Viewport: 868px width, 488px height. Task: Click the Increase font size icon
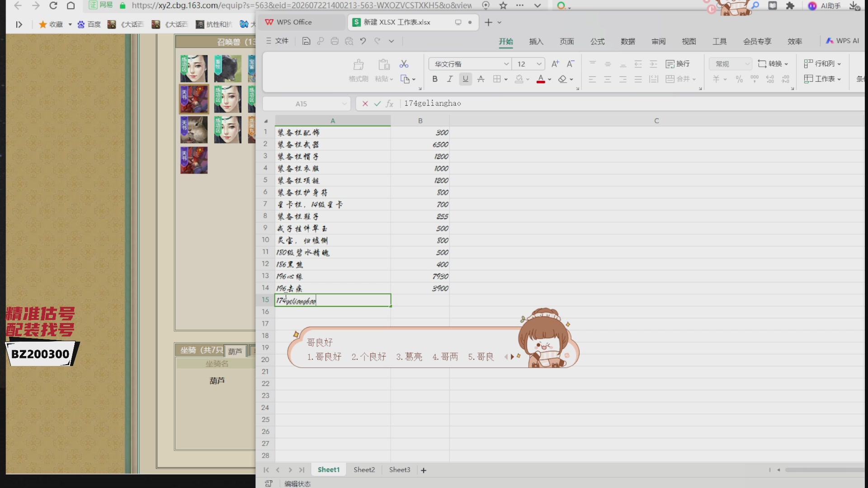[555, 64]
